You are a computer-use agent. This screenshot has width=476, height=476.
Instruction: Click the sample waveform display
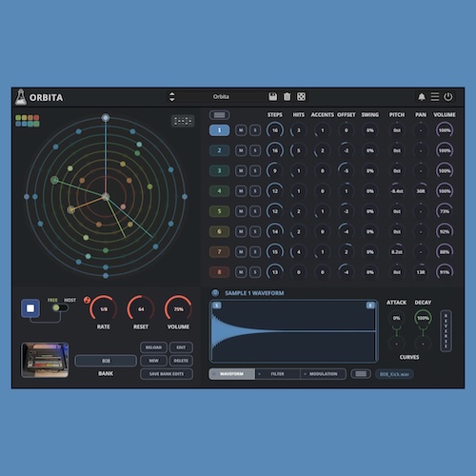[x=293, y=331]
